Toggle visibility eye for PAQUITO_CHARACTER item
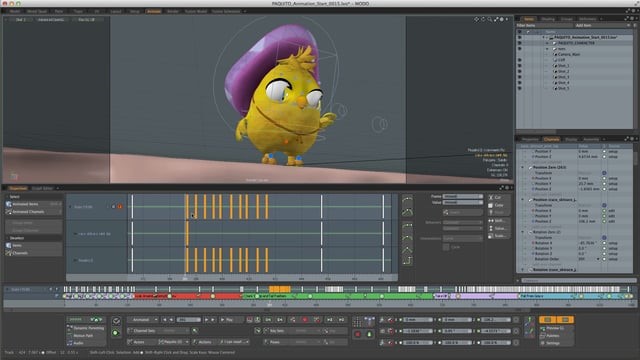Screen dimensions: 640x360 coord(520,43)
